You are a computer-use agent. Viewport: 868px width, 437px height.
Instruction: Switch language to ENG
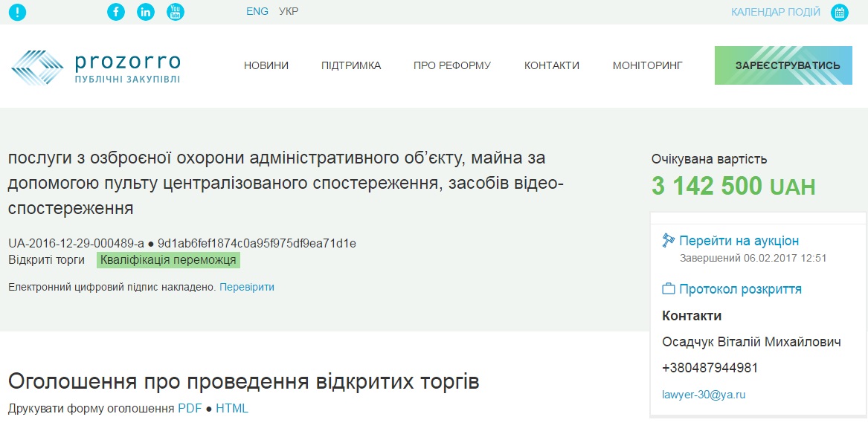(257, 12)
